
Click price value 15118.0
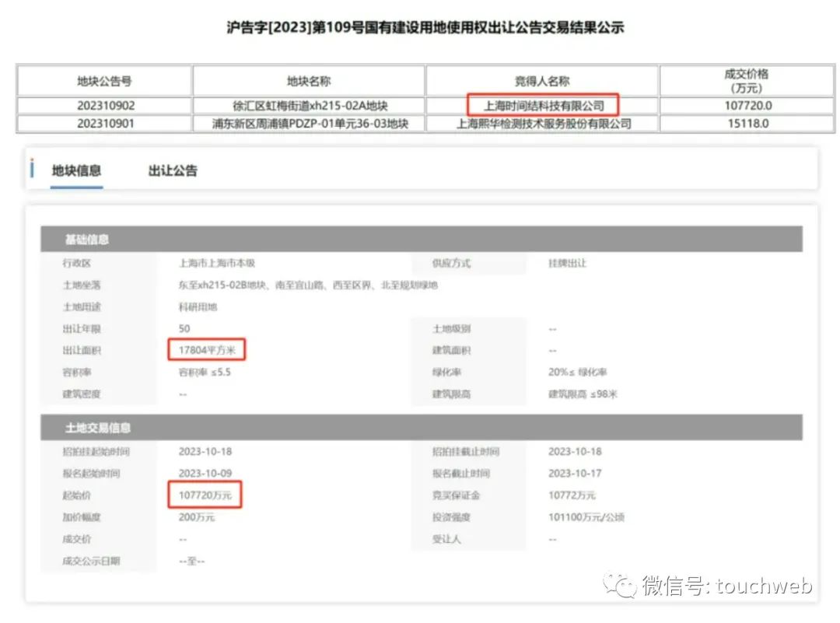(748, 124)
